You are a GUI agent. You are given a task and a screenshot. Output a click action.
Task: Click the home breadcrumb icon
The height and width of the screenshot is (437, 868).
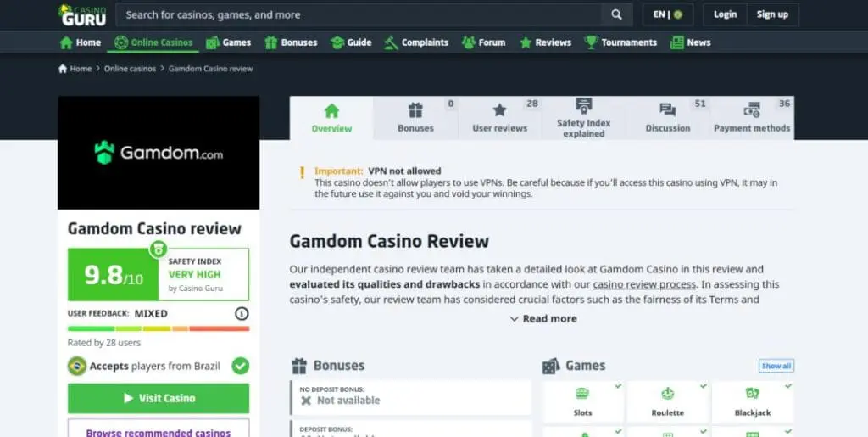tap(63, 69)
